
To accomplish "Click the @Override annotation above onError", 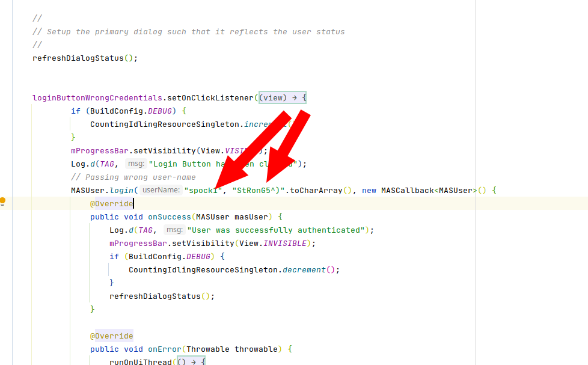I will (111, 336).
